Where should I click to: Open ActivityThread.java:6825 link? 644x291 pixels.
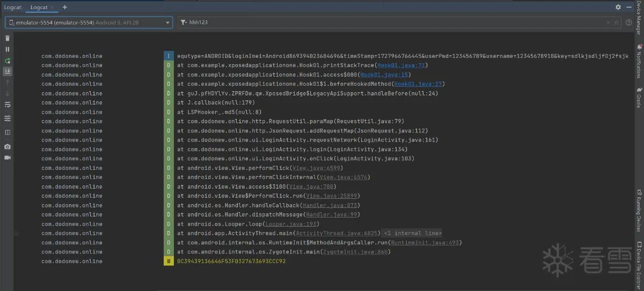click(x=337, y=233)
